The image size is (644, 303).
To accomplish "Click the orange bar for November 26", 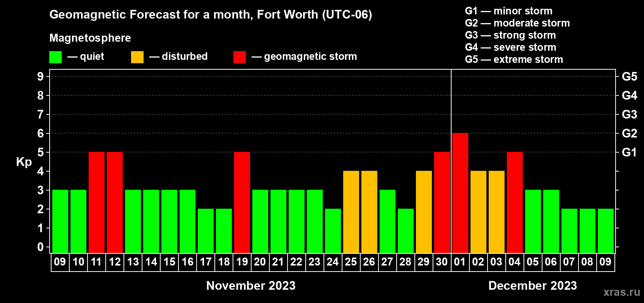I will pyautogui.click(x=369, y=212).
